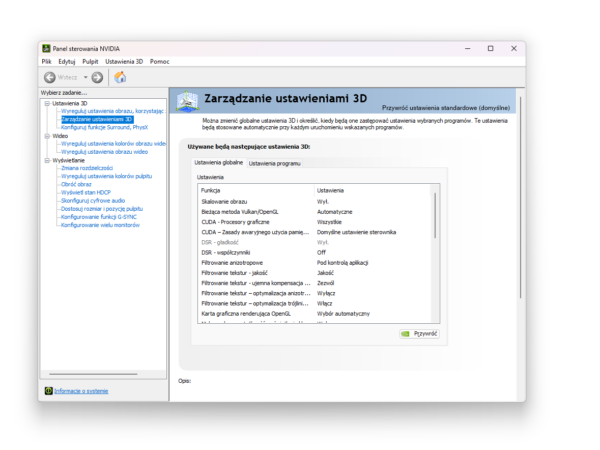Open the Informacje o systemie link
Image resolution: width=600 pixels, height=450 pixels.
[x=81, y=391]
